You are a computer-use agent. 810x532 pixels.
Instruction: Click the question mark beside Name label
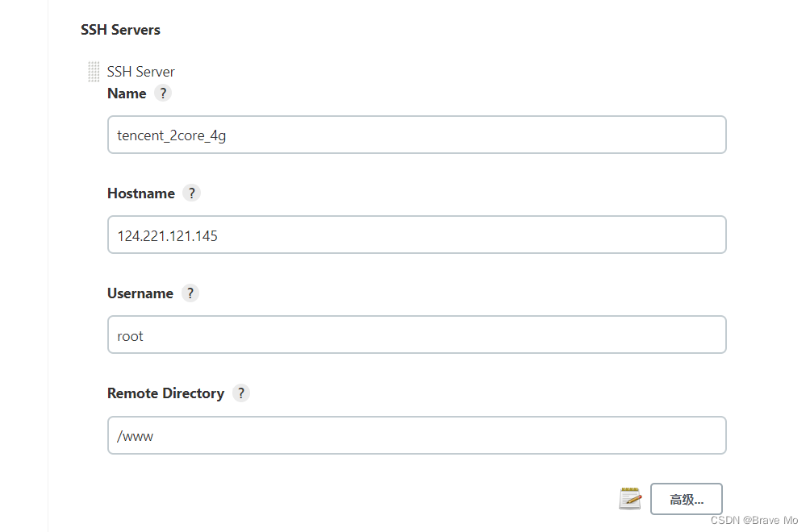(x=162, y=93)
